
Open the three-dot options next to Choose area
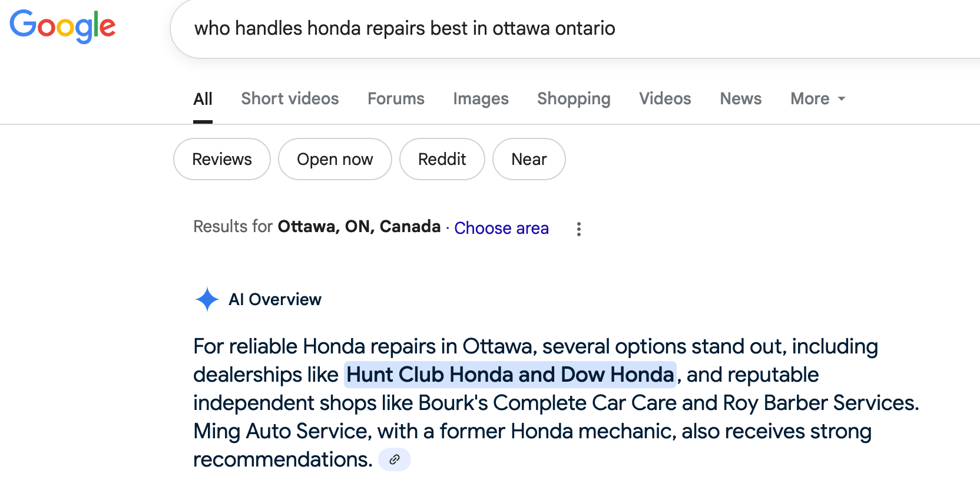579,229
